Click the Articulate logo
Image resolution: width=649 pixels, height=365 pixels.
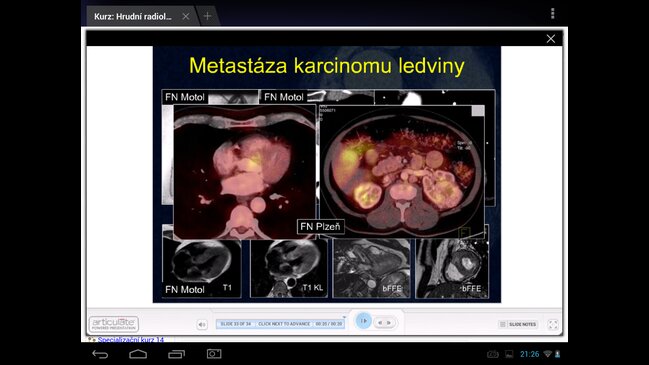pos(114,324)
